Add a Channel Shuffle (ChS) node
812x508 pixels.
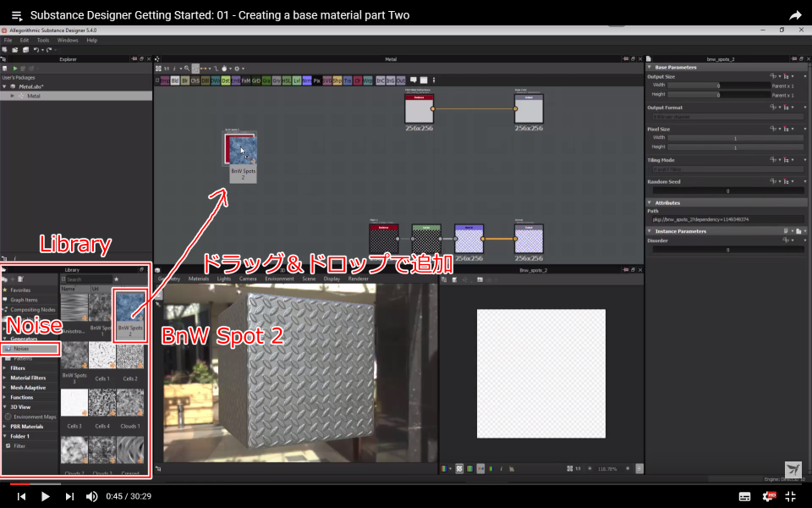[x=195, y=81]
